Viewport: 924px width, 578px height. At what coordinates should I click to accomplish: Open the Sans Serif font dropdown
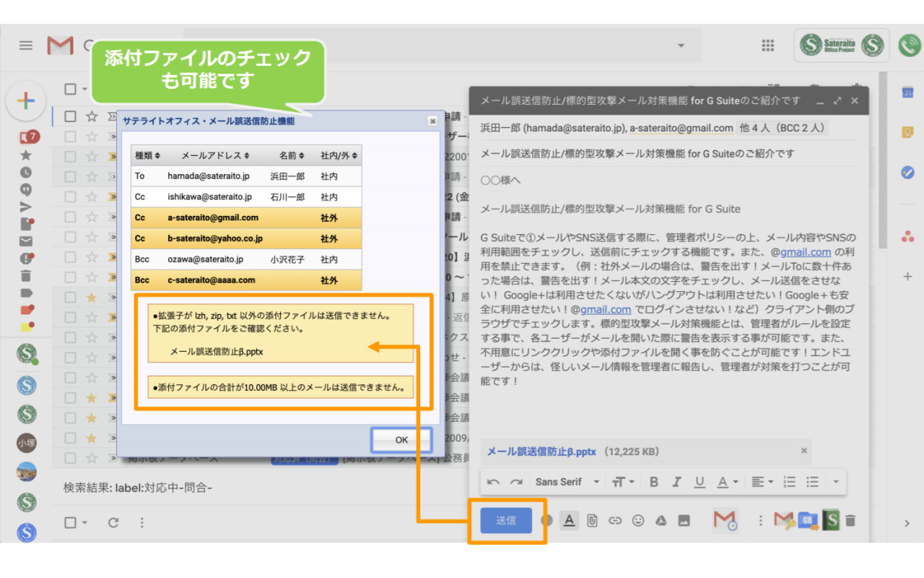(x=567, y=482)
